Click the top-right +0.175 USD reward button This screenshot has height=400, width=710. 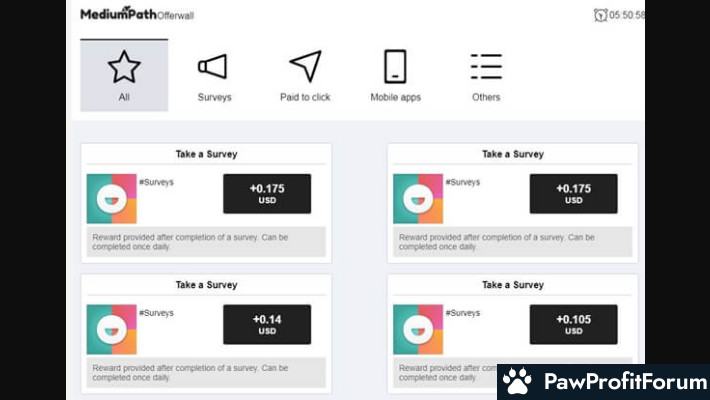[573, 193]
